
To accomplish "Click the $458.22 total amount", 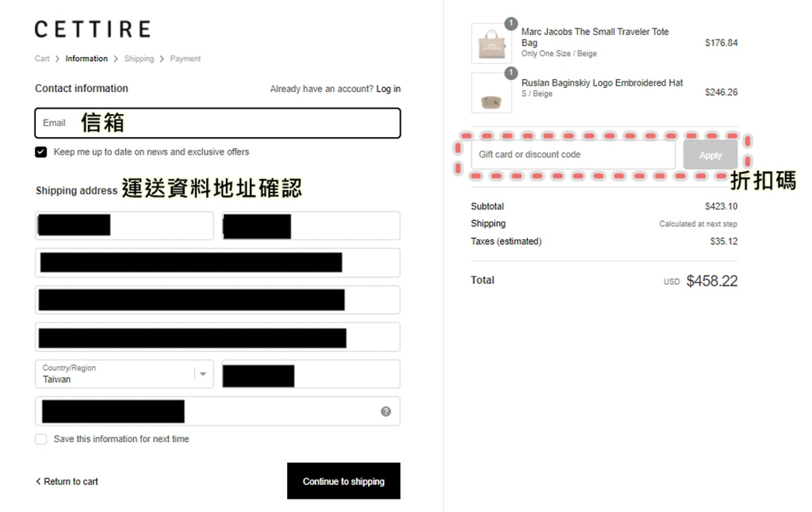I will pos(712,281).
